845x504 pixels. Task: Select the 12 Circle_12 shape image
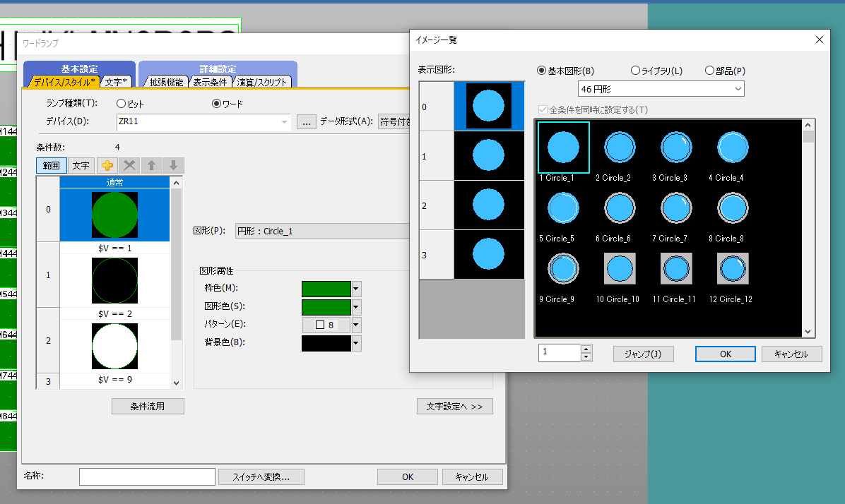[733, 269]
